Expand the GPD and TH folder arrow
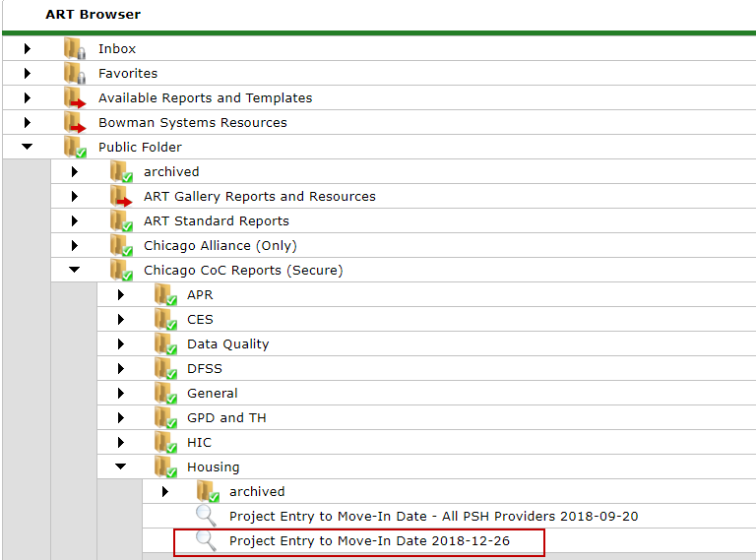Image resolution: width=756 pixels, height=560 pixels. [x=120, y=418]
